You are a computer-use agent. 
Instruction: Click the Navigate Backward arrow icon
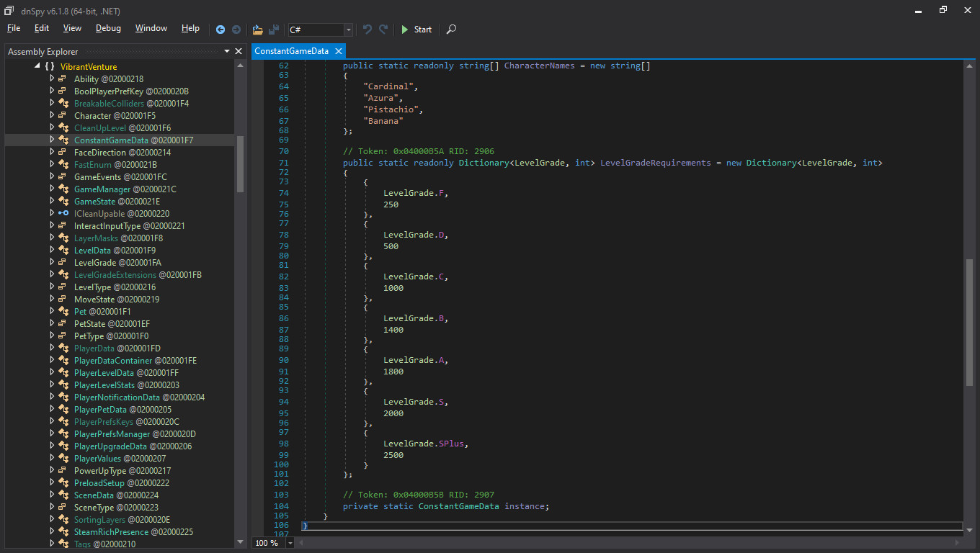point(220,30)
